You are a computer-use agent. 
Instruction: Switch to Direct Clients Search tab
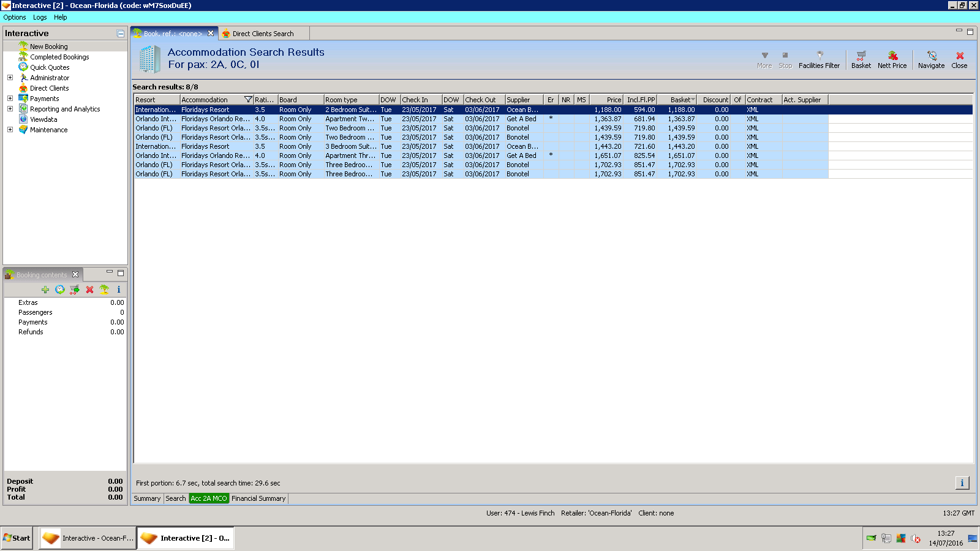[263, 34]
